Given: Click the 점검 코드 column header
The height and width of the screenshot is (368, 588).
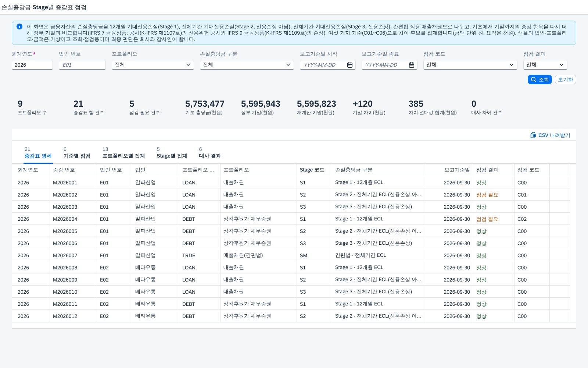Looking at the screenshot, I should click(532, 170).
